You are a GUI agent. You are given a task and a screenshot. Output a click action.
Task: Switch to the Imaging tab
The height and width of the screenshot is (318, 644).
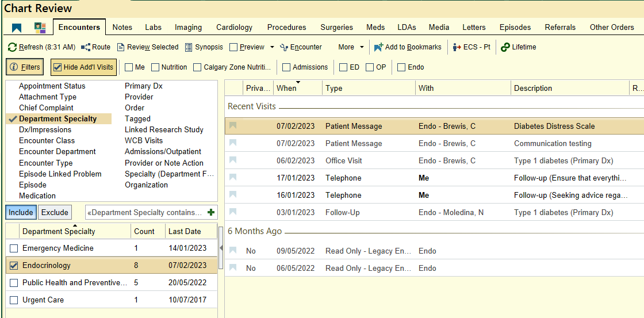tap(188, 28)
